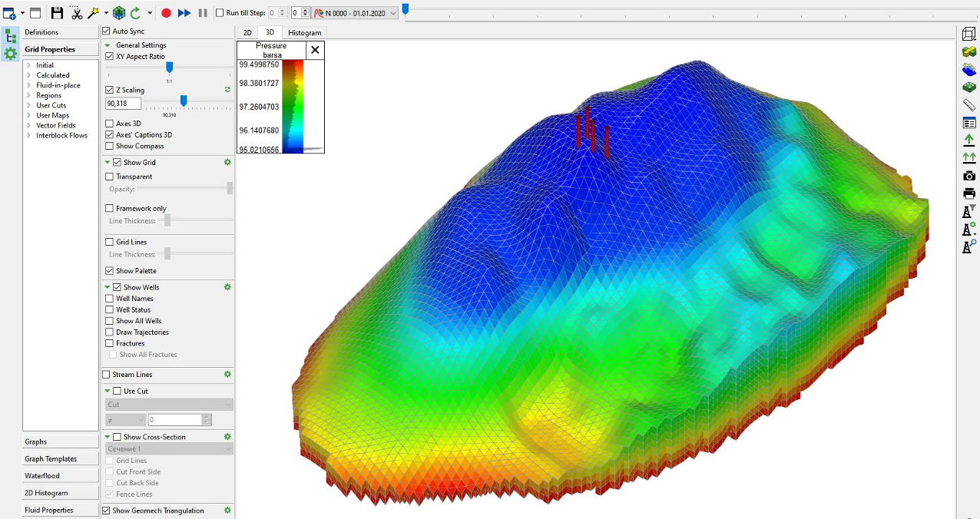Click the green gear icon in the left sidebar

point(11,53)
